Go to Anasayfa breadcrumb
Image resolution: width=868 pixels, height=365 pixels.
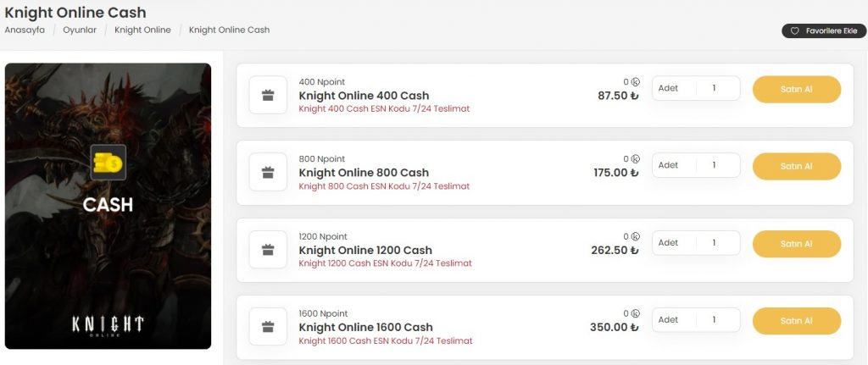[x=25, y=30]
